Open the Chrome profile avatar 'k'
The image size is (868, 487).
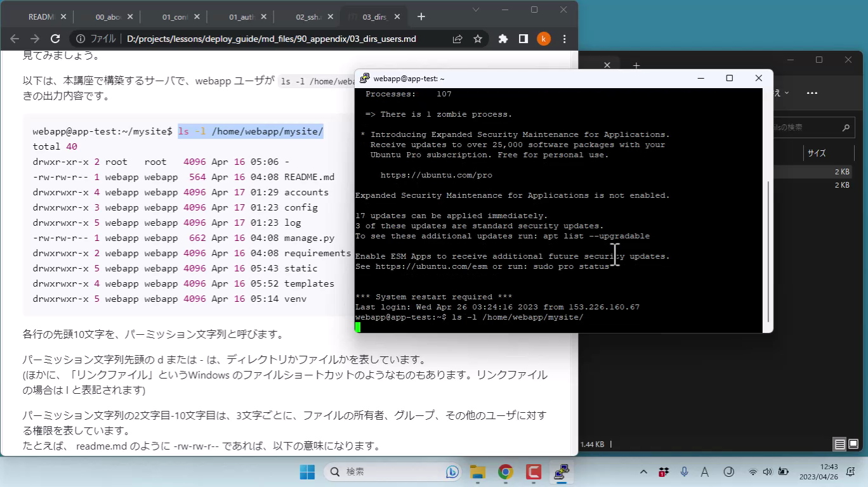[544, 39]
